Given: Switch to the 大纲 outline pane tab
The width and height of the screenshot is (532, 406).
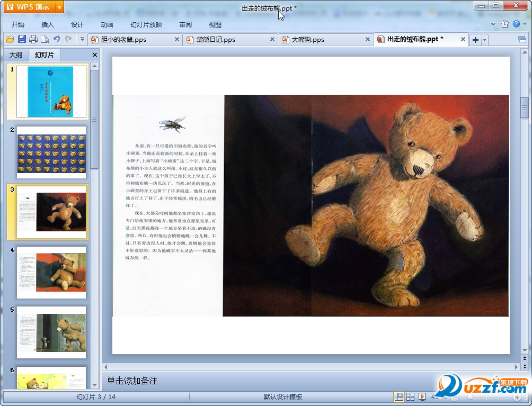Looking at the screenshot, I should (15, 55).
